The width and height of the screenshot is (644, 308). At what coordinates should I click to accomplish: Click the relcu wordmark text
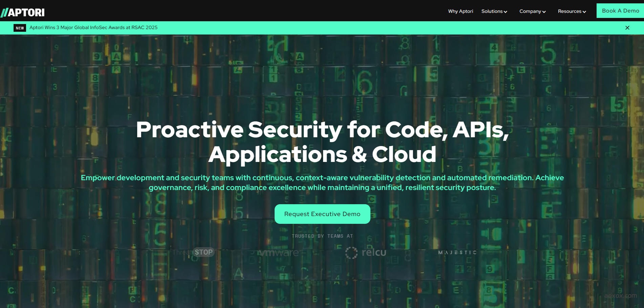pyautogui.click(x=374, y=253)
